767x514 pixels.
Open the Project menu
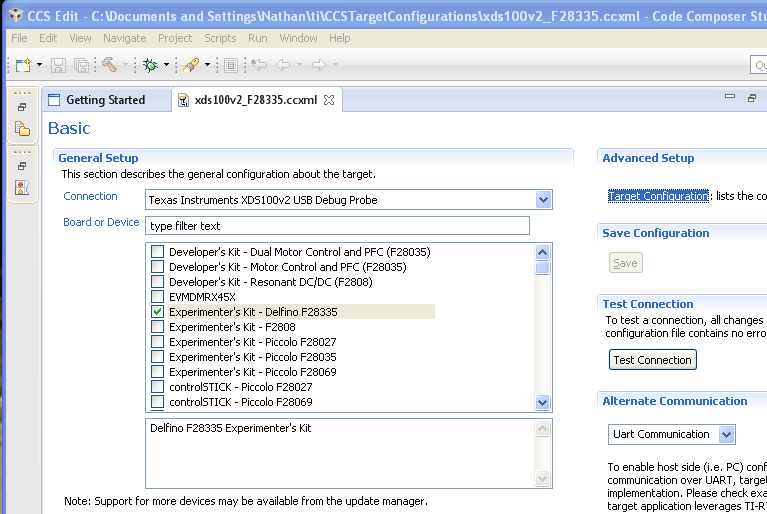175,38
